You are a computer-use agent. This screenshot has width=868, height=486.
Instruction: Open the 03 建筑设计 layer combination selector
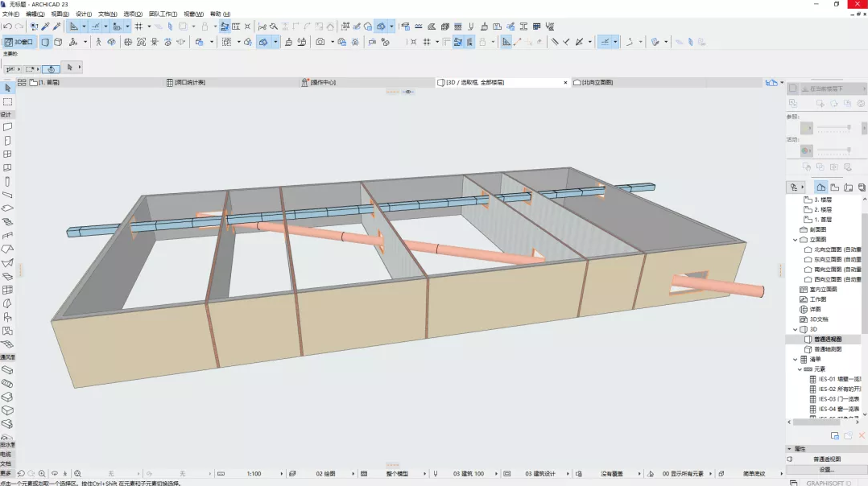[x=541, y=474]
